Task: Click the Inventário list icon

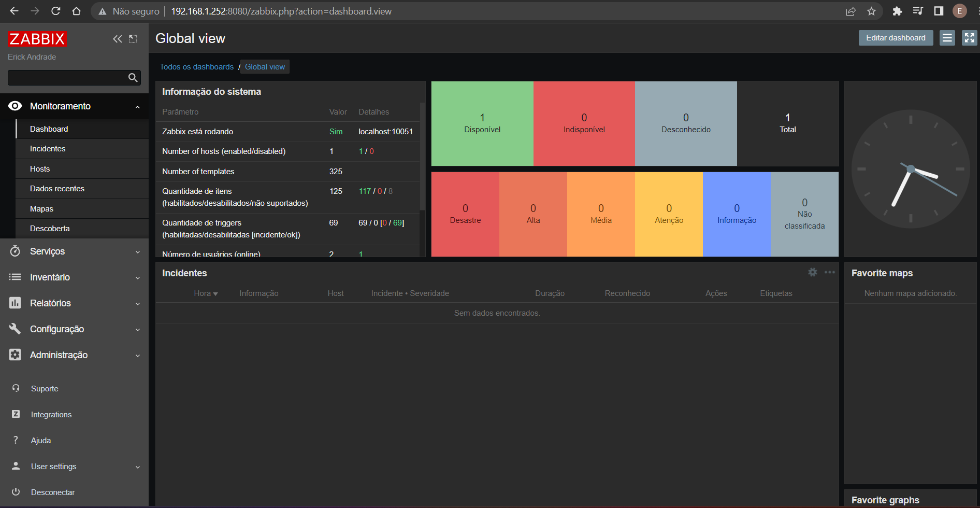Action: (x=15, y=277)
